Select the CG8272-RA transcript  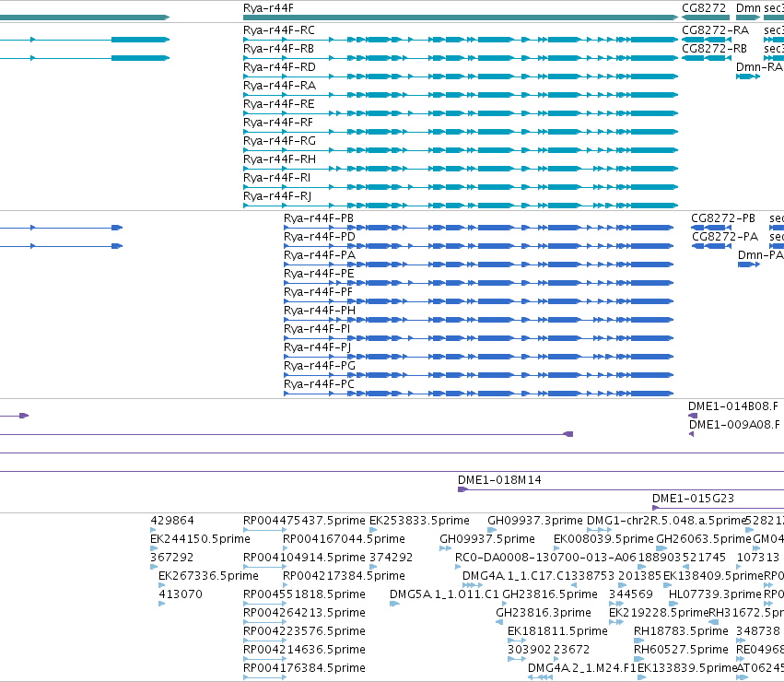[716, 30]
